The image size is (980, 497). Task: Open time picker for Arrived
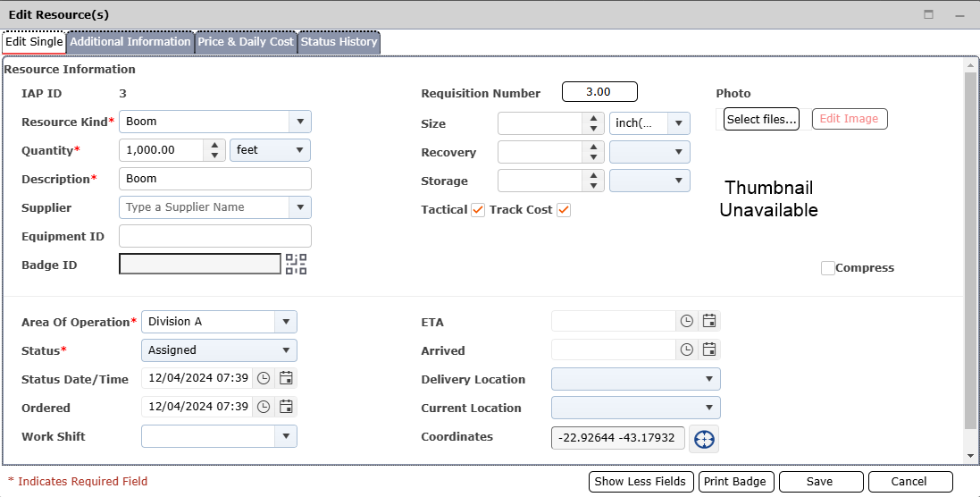(x=687, y=350)
